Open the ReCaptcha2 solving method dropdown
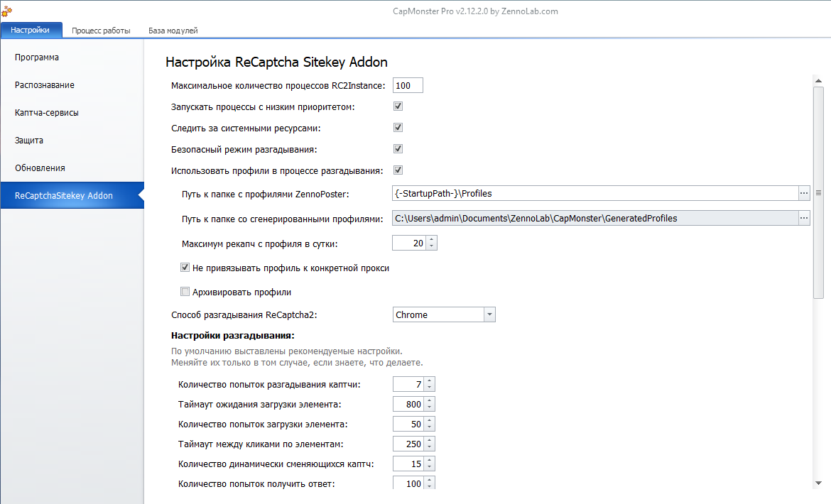Screen dimensions: 831x504 [x=489, y=314]
